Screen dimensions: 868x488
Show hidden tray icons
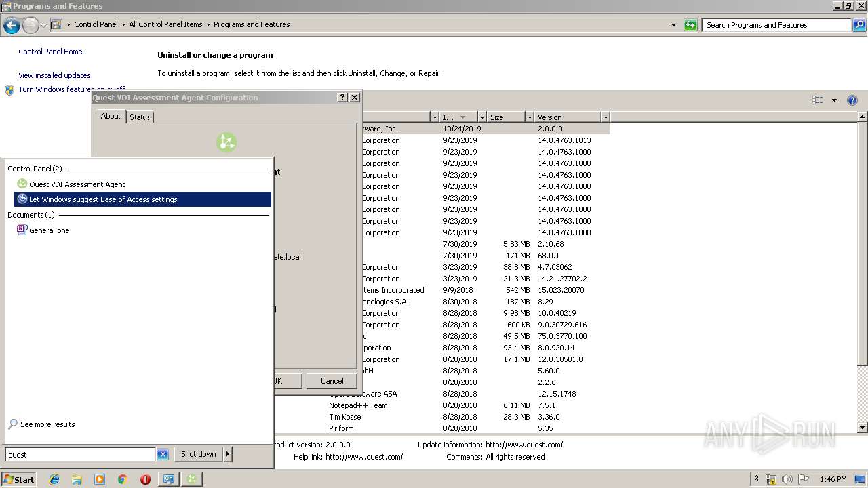click(756, 479)
